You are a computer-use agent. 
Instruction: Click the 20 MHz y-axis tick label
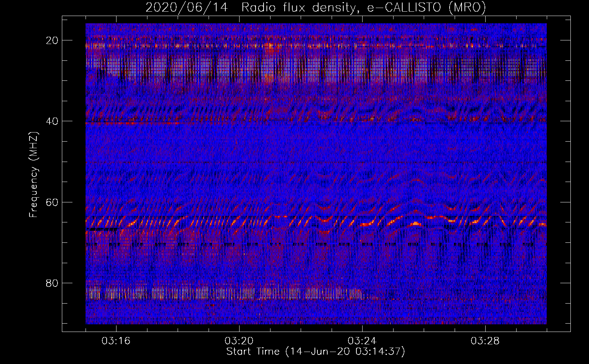pyautogui.click(x=52, y=40)
